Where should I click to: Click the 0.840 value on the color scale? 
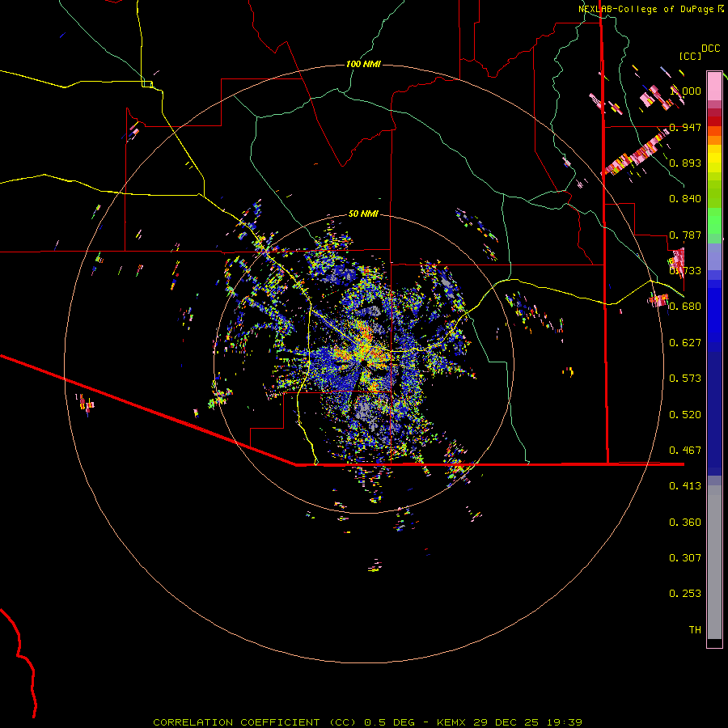click(685, 199)
